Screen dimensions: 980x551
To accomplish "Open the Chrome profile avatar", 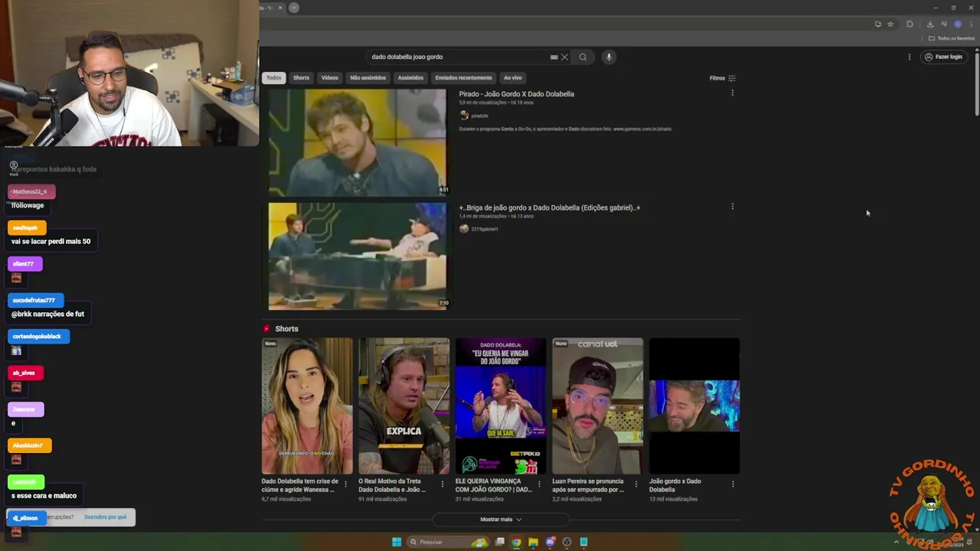I will [x=957, y=24].
